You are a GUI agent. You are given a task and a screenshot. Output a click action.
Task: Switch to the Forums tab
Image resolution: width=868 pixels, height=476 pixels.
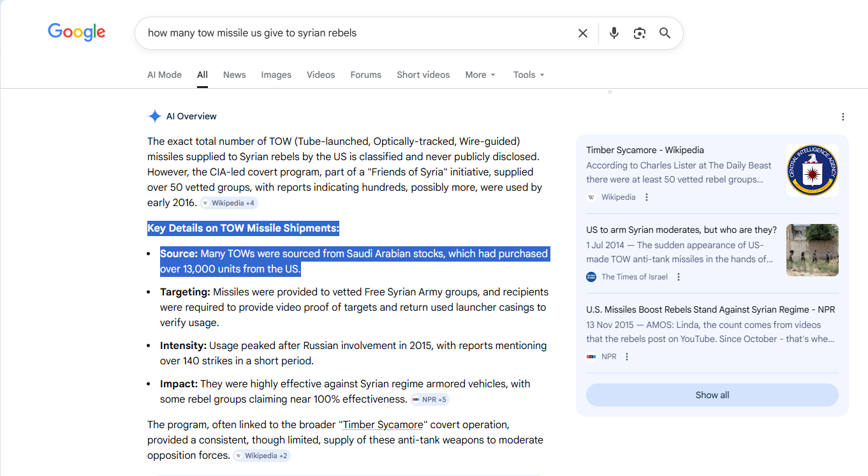[x=366, y=75]
